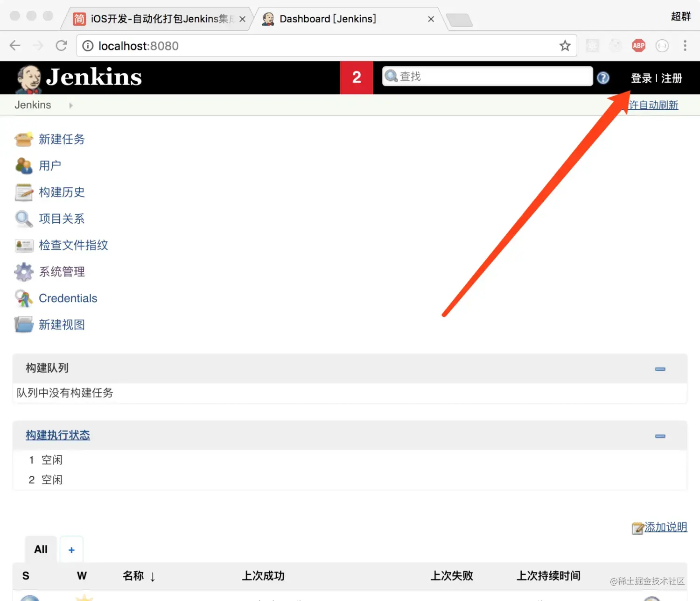
Task: Click the 项目关系 magnifier icon
Action: pyautogui.click(x=24, y=219)
